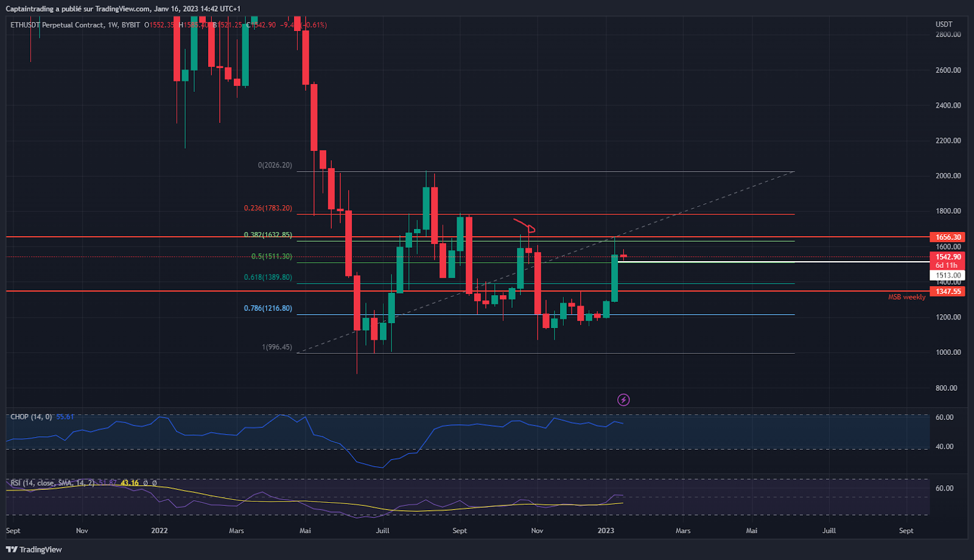The height and width of the screenshot is (560, 974).
Task: Click the purple lightning bolt event icon
Action: tap(623, 400)
